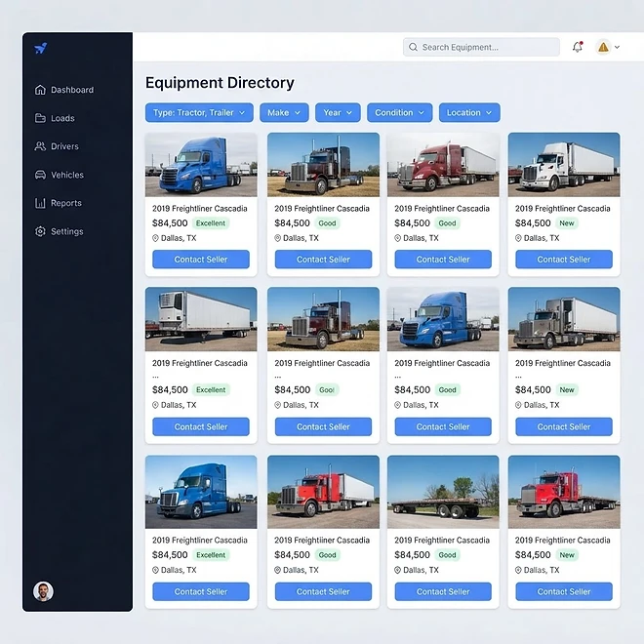The height and width of the screenshot is (644, 644).
Task: Open the white truck with white trailer photo
Action: click(564, 164)
